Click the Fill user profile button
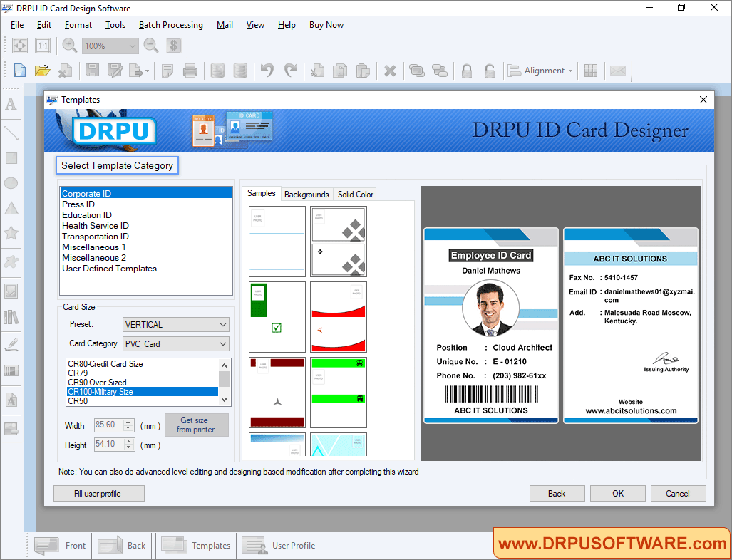Image resolution: width=732 pixels, height=560 pixels. pos(98,493)
